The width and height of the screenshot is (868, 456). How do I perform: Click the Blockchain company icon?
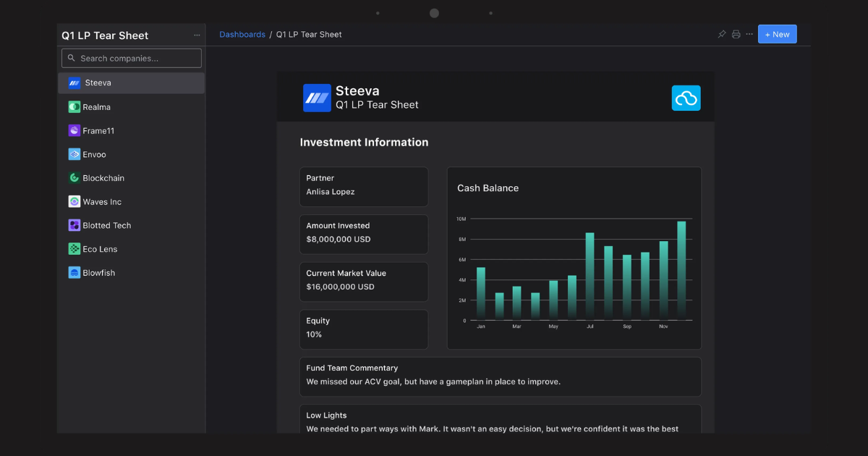coord(75,178)
